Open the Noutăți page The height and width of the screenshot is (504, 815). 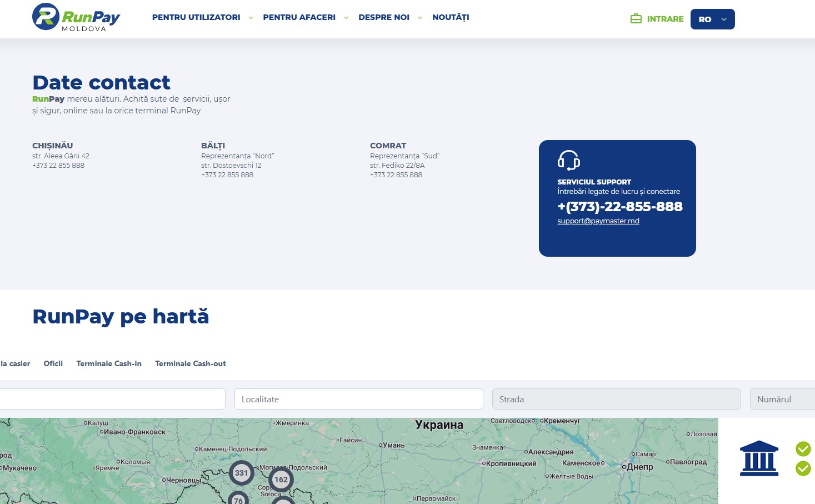click(451, 17)
